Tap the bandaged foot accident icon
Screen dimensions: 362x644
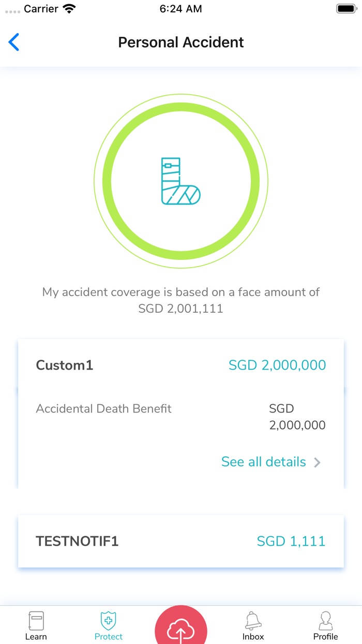tap(180, 181)
